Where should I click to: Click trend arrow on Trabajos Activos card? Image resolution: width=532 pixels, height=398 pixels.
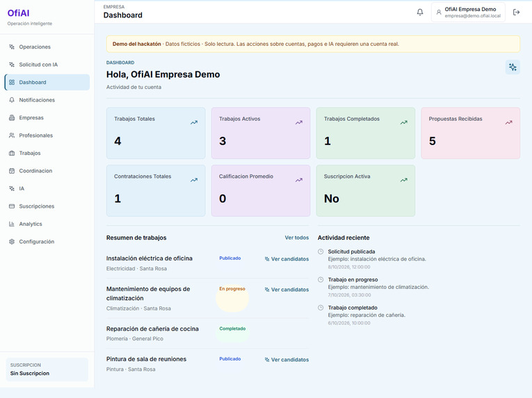(x=298, y=122)
